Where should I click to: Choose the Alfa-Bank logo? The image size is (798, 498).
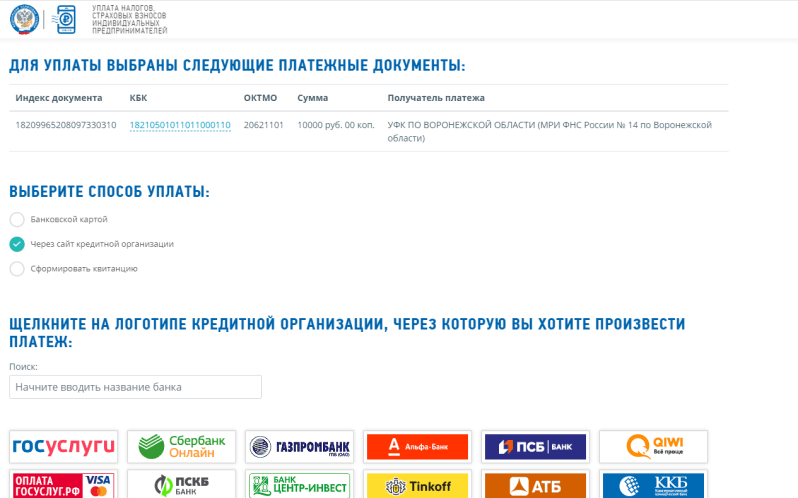417,447
